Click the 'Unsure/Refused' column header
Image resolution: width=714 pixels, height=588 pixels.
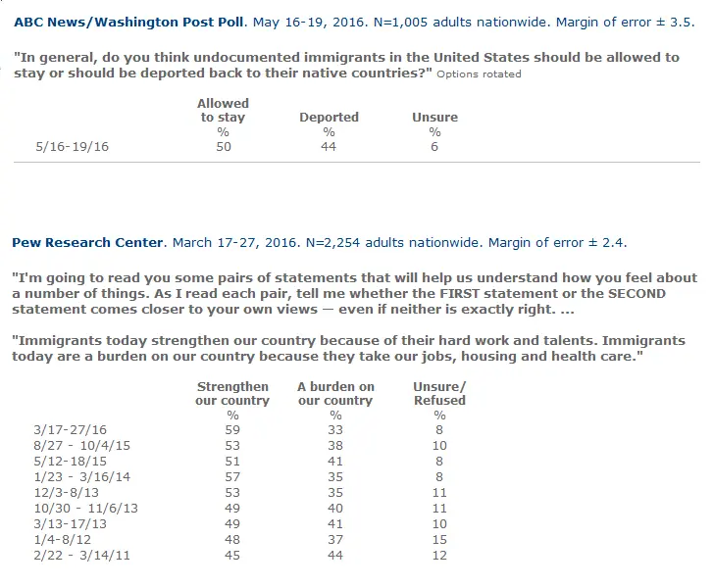click(x=439, y=393)
